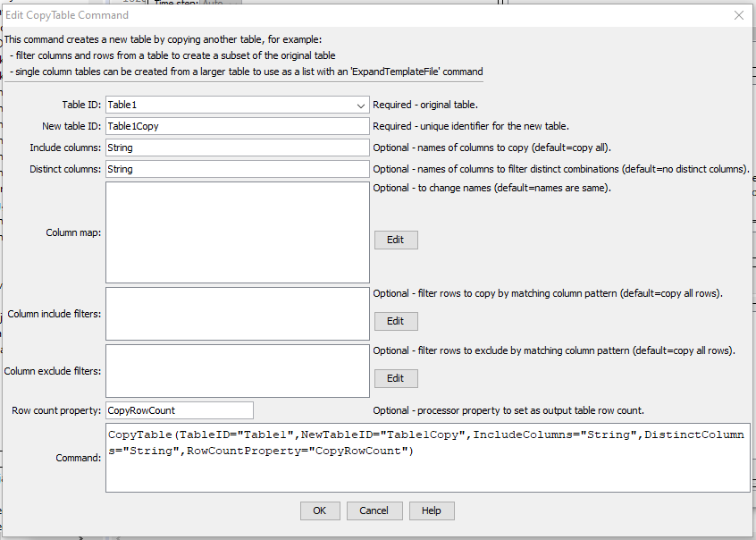The height and width of the screenshot is (540, 756).
Task: Click 'Required - unique identifier for the new table.' text
Action: click(x=471, y=126)
